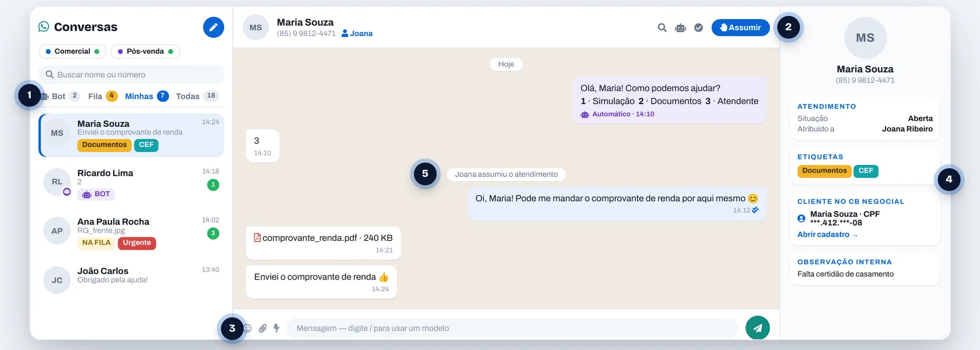Image resolution: width=980 pixels, height=350 pixels.
Task: Click 'Joana assumiu o atendimento' system notice
Action: [x=506, y=175]
